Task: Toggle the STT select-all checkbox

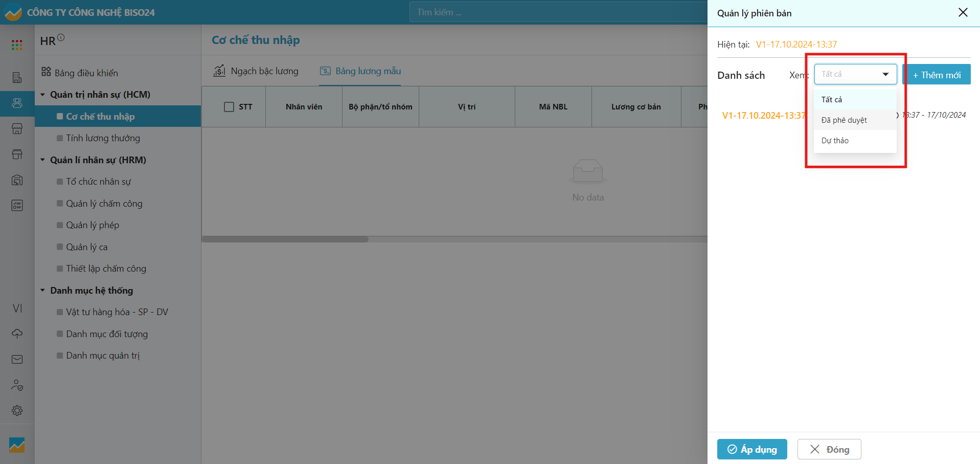Action: click(229, 107)
